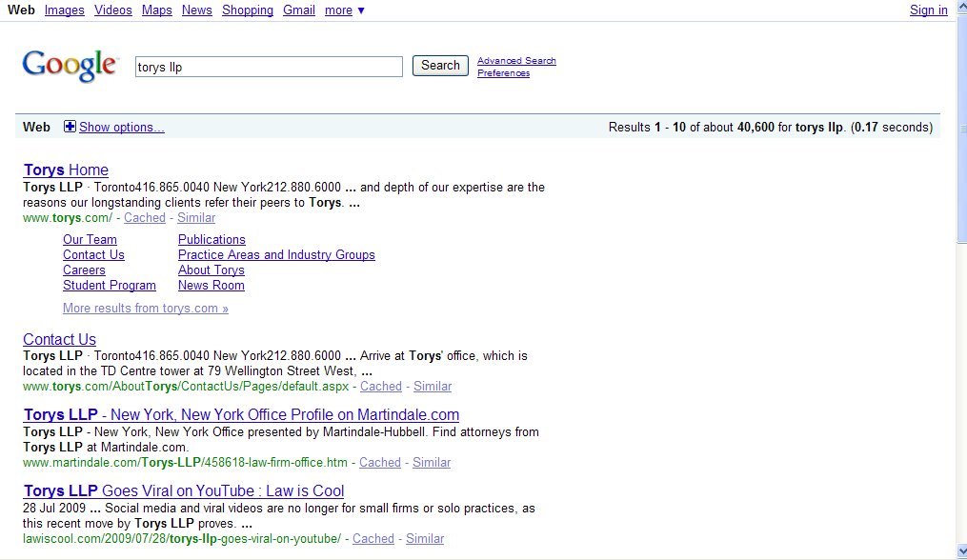This screenshot has height=560, width=967.
Task: Open Advanced Search link
Action: click(516, 61)
